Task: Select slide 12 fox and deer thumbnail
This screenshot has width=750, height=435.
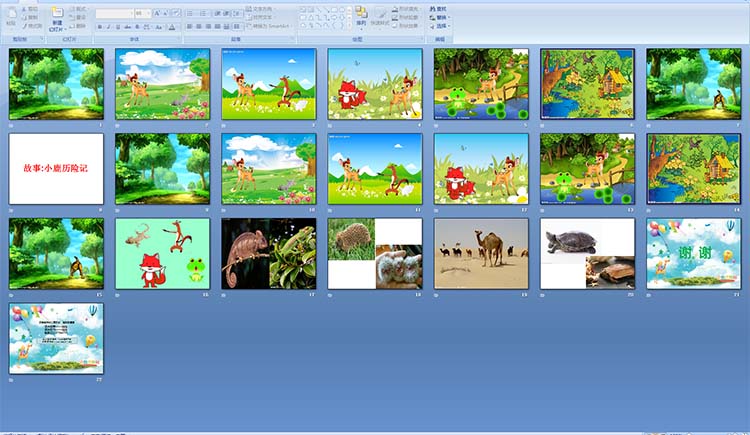Action: click(x=481, y=169)
